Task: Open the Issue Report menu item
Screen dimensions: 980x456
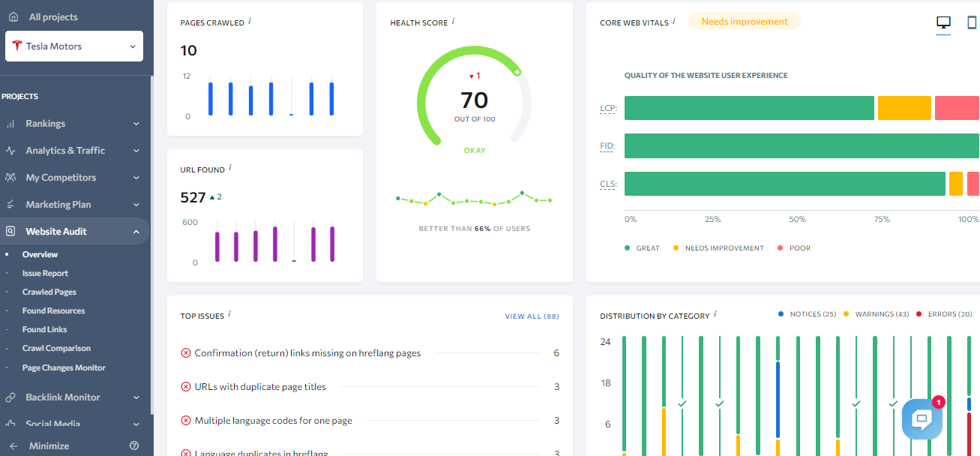Action: coord(45,274)
